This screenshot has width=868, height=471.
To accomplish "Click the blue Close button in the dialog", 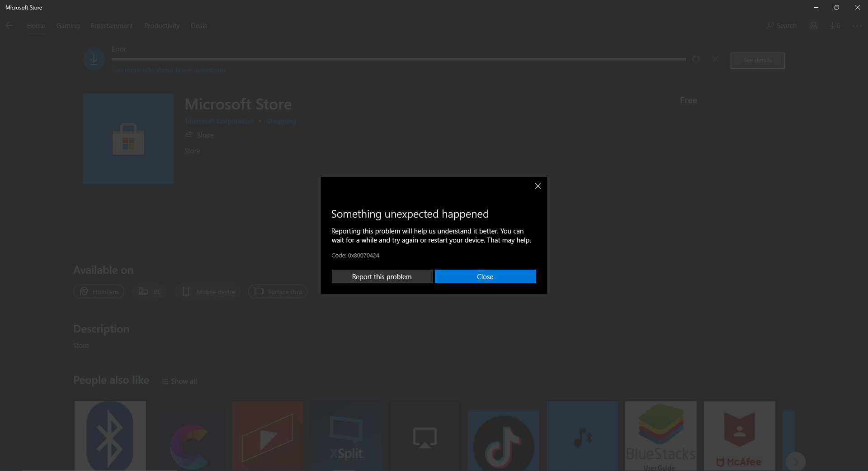I will [x=485, y=276].
